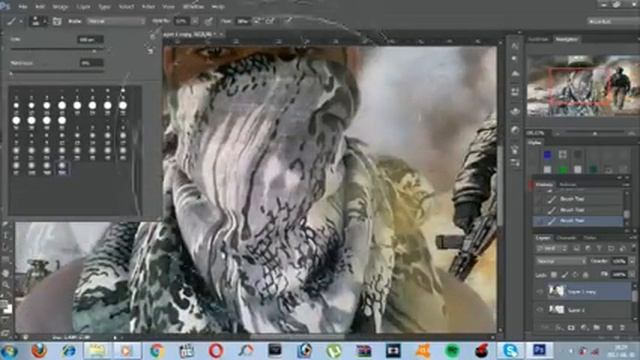The image size is (640, 360).
Task: Click Layer 1 copy layer thumbnail
Action: coord(556,291)
